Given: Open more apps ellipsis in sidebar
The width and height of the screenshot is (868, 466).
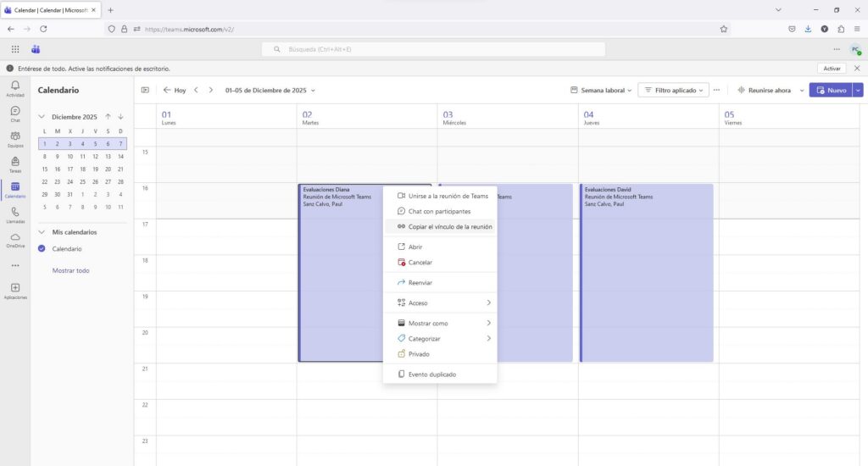Looking at the screenshot, I should tap(15, 266).
